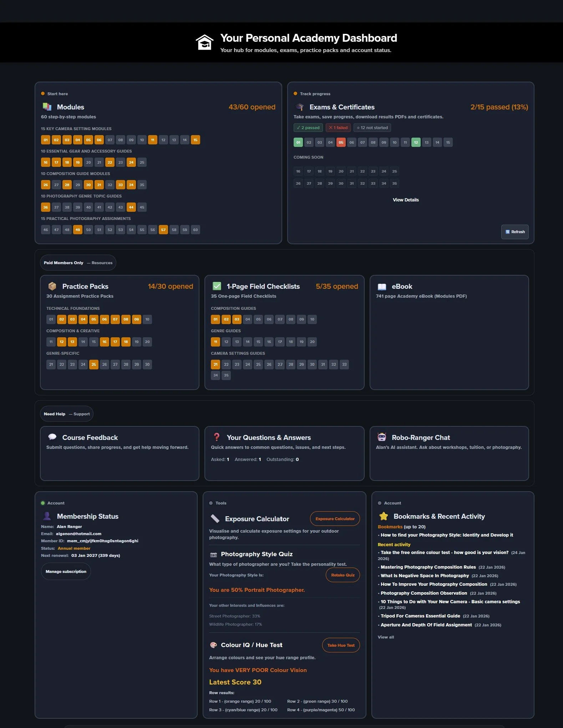Click the '1 failed' status badge
Screen dimensions: 563x728
coord(338,128)
